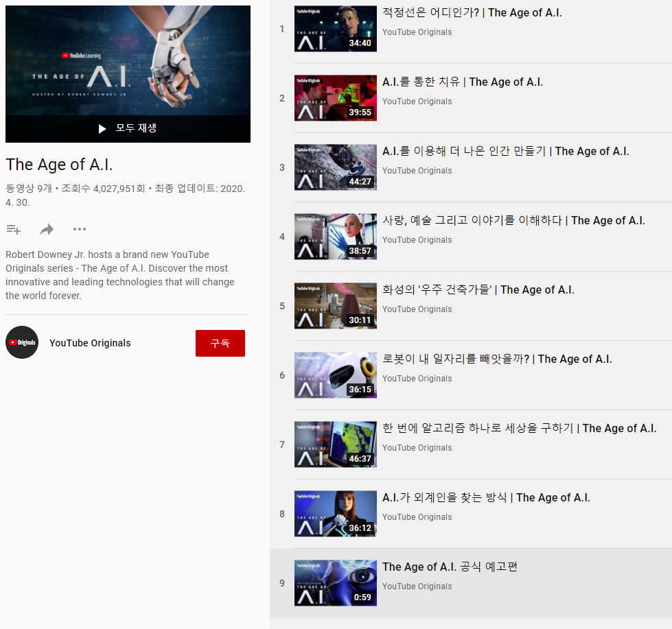Click YouTube Originals under video 5
Viewport: 672px width, 629px height.
417,309
